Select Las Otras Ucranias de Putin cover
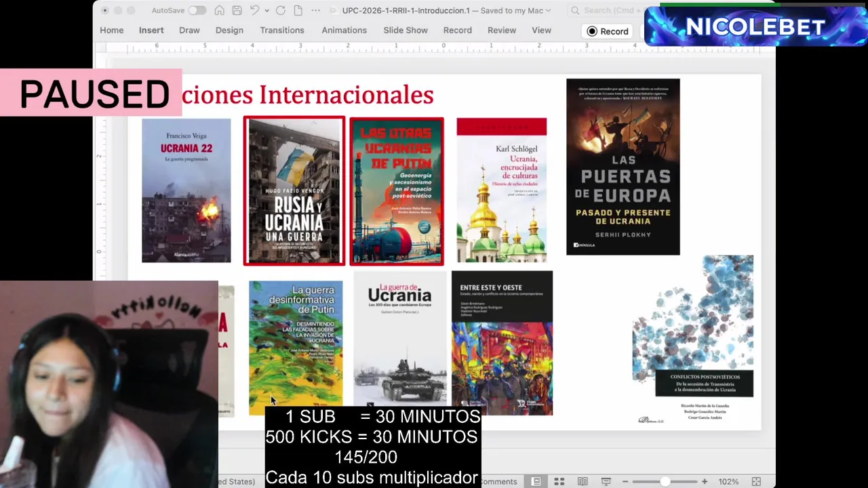Image resolution: width=868 pixels, height=488 pixels. [x=397, y=191]
